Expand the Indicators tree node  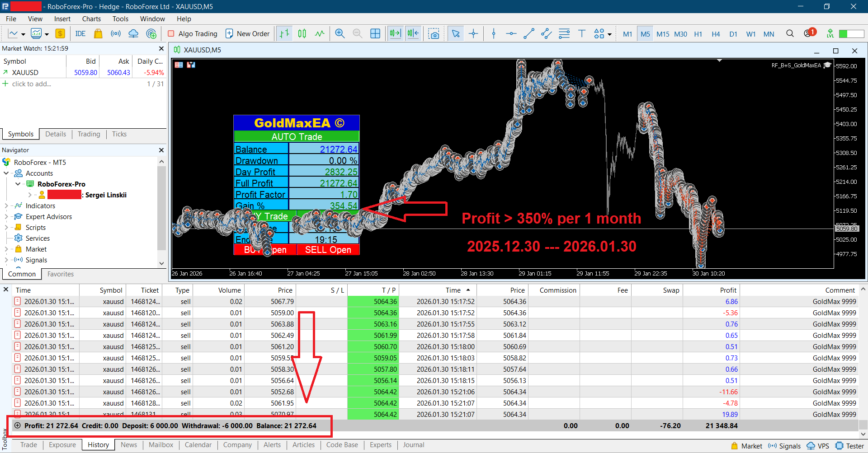click(6, 205)
